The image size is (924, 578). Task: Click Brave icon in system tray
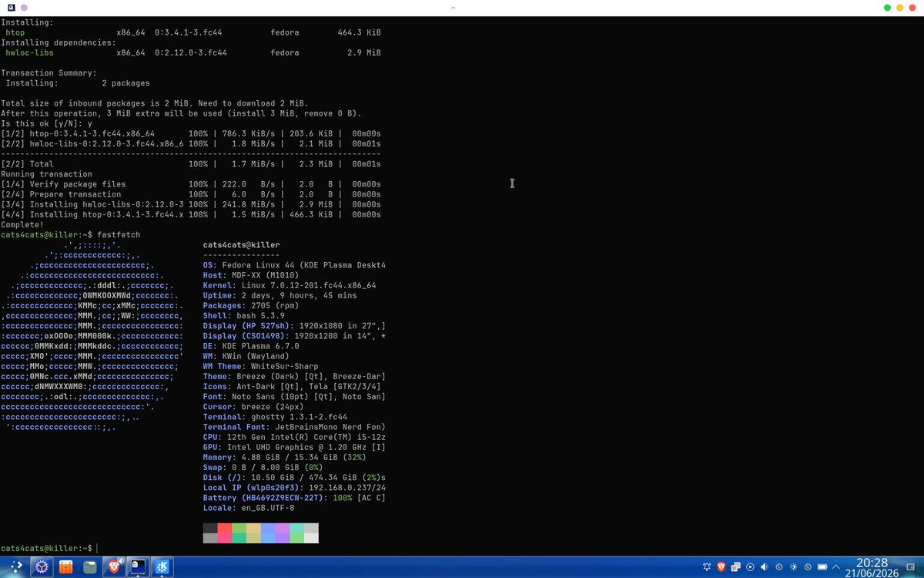tap(721, 566)
